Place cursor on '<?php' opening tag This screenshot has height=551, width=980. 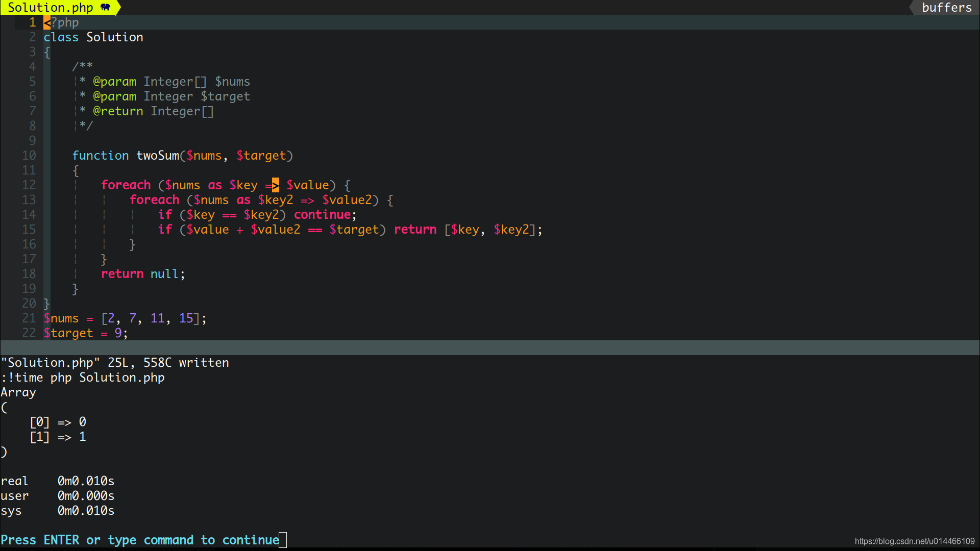pos(61,22)
